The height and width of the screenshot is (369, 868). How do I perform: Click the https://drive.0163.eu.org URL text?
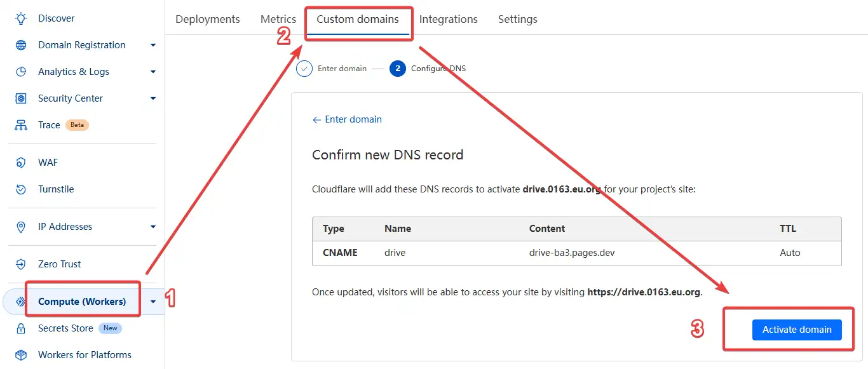(644, 292)
